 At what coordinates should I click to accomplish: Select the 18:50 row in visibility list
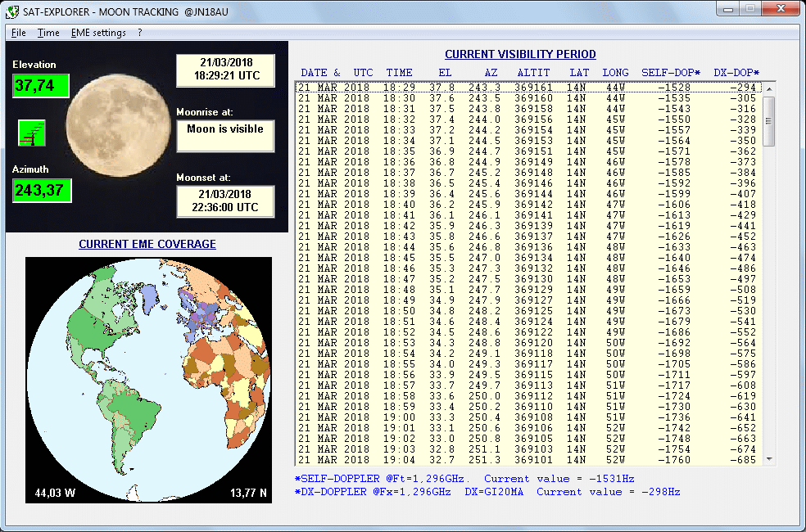click(528, 311)
